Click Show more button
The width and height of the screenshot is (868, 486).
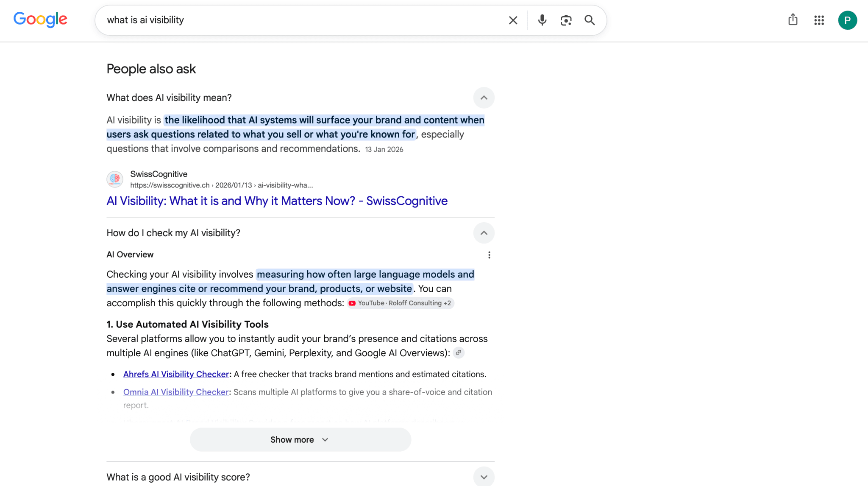[x=300, y=440]
